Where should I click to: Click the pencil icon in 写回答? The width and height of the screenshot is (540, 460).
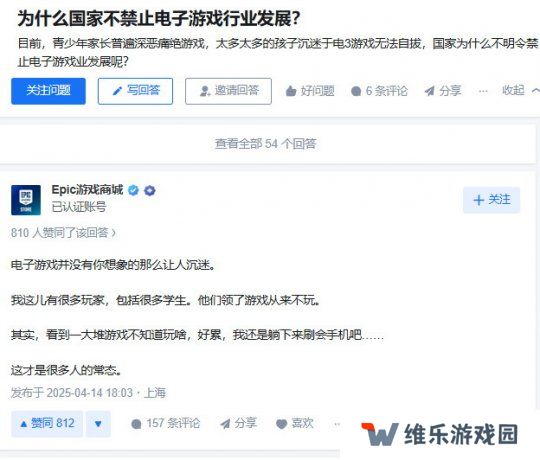(117, 91)
